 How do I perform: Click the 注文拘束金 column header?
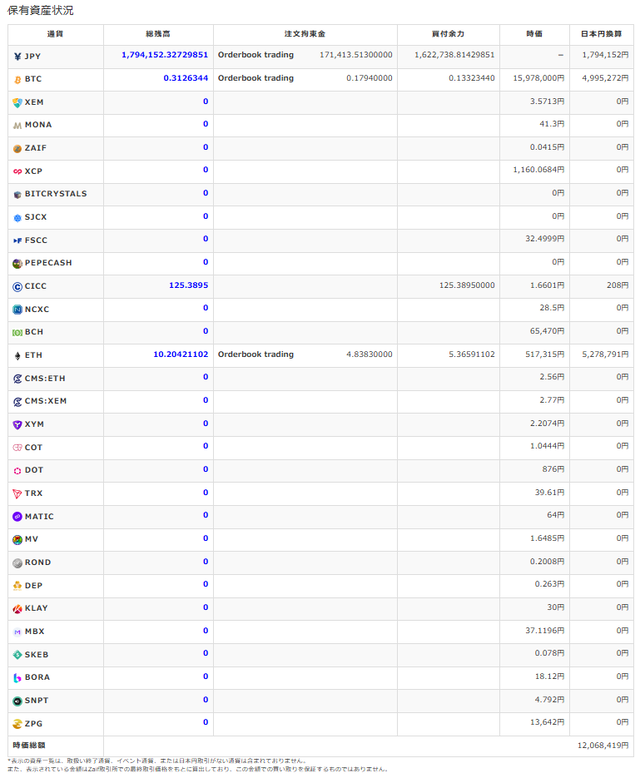click(305, 34)
